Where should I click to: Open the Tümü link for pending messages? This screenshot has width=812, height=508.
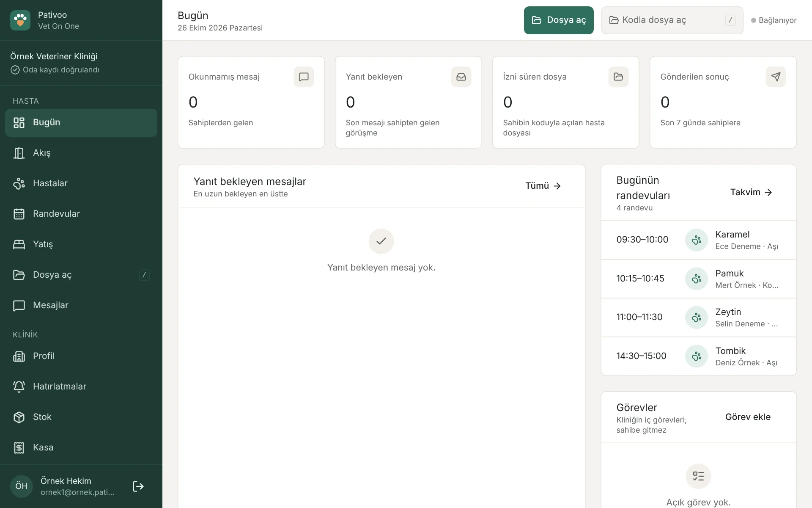543,186
